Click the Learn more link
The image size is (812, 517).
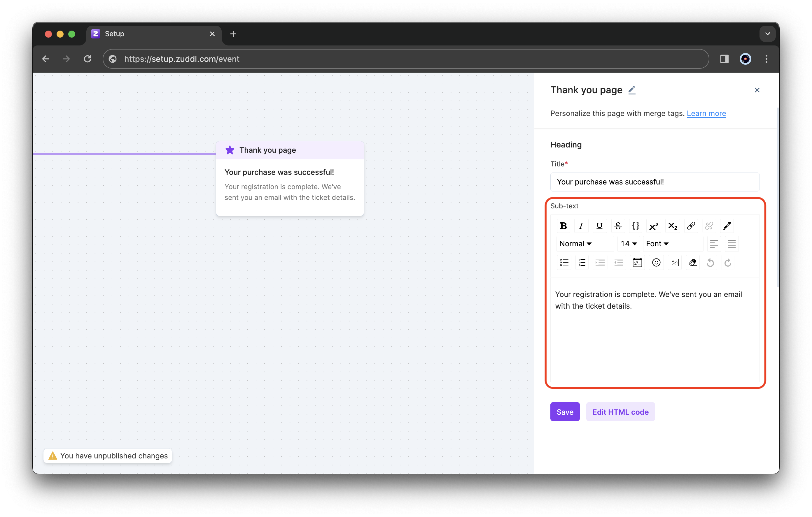click(x=707, y=113)
